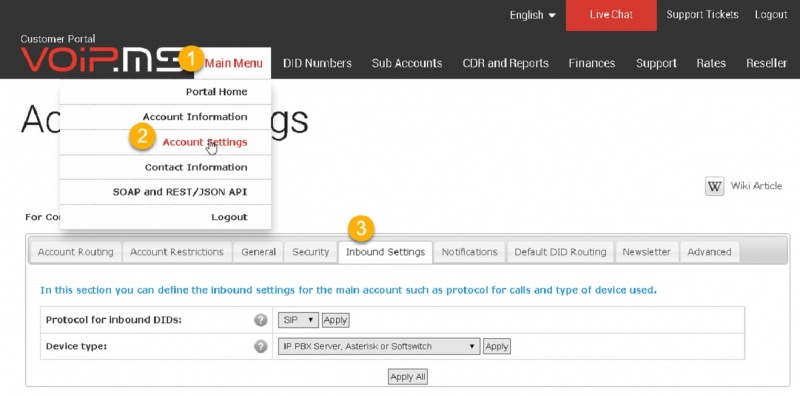Expand the English language dropdown
Viewport: 800px width, 396px height.
point(533,15)
